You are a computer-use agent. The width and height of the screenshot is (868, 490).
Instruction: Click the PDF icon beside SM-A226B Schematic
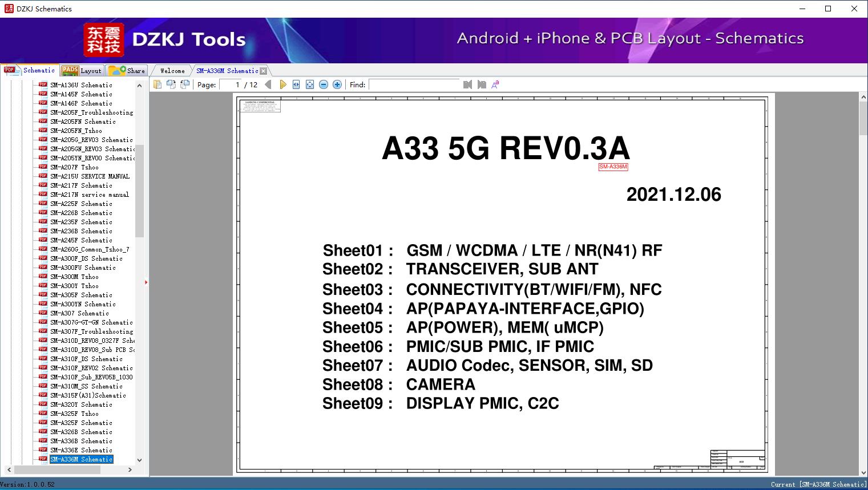43,213
